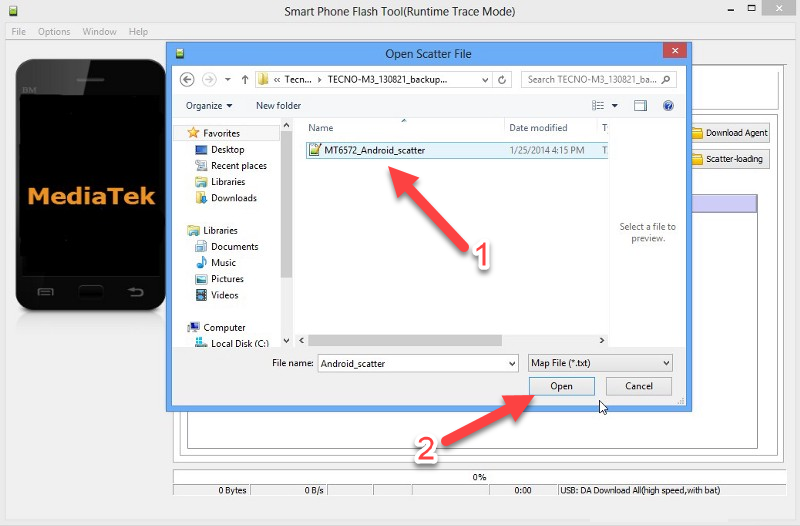Maximize the Smart Phone Flash Tool window

752,8
